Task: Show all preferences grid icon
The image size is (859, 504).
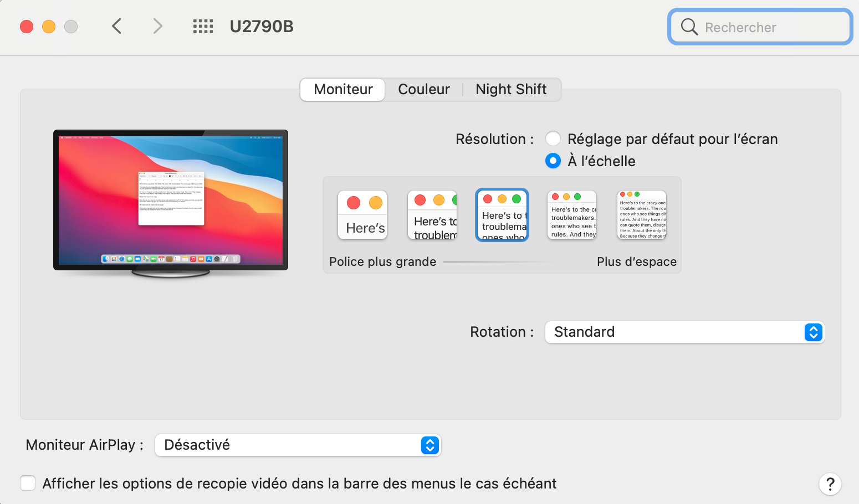Action: point(203,26)
